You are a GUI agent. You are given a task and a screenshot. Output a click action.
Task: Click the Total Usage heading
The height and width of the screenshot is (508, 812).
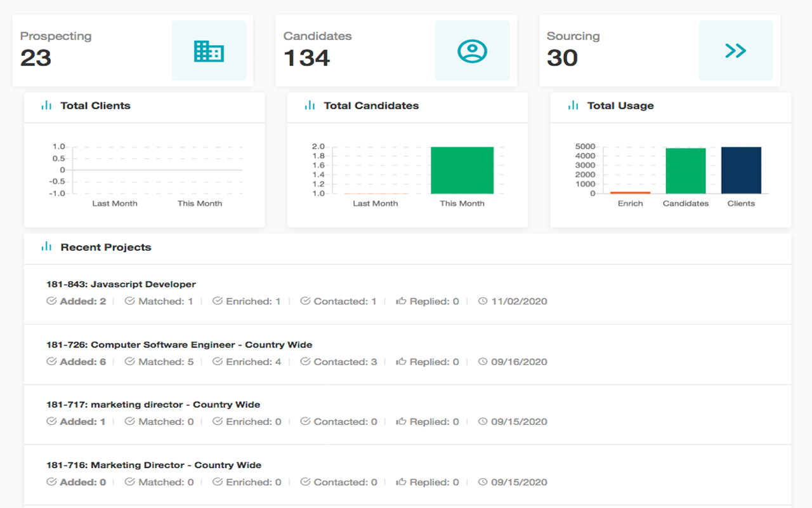(620, 105)
